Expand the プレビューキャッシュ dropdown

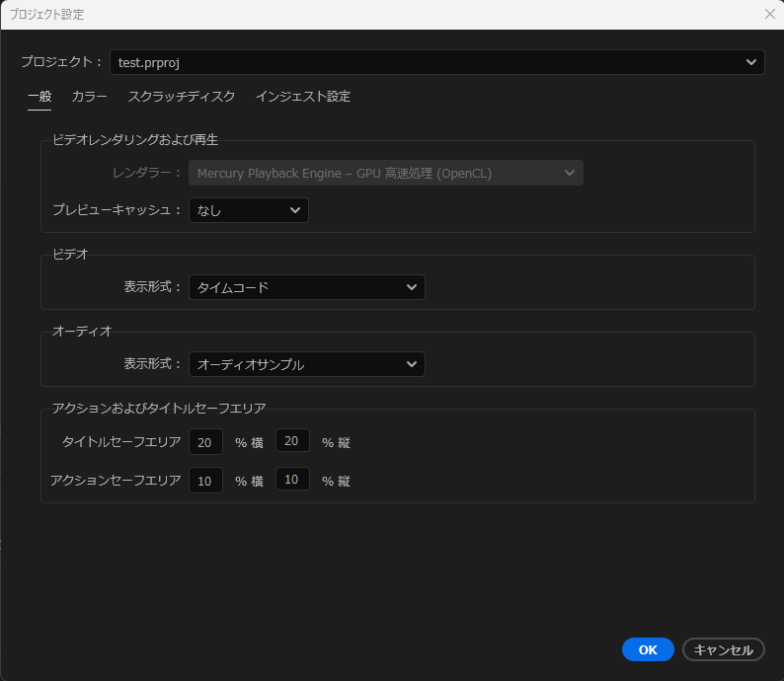(x=249, y=210)
